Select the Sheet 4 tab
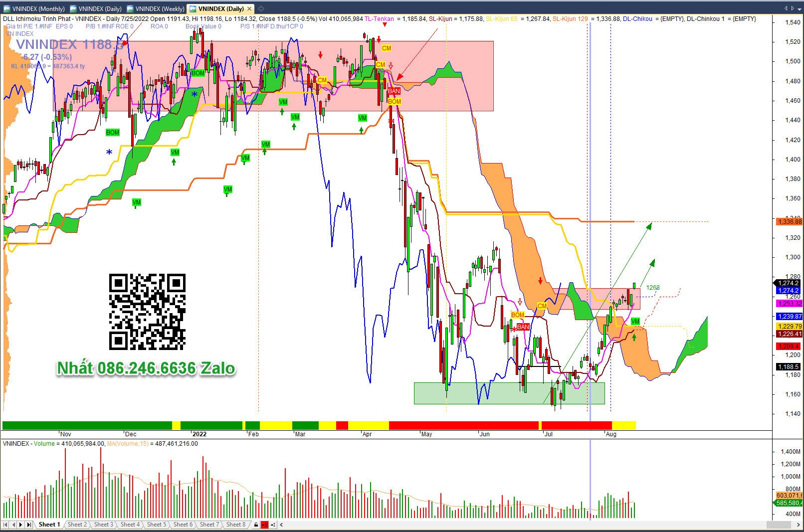This screenshot has height=532, width=804. point(130,525)
